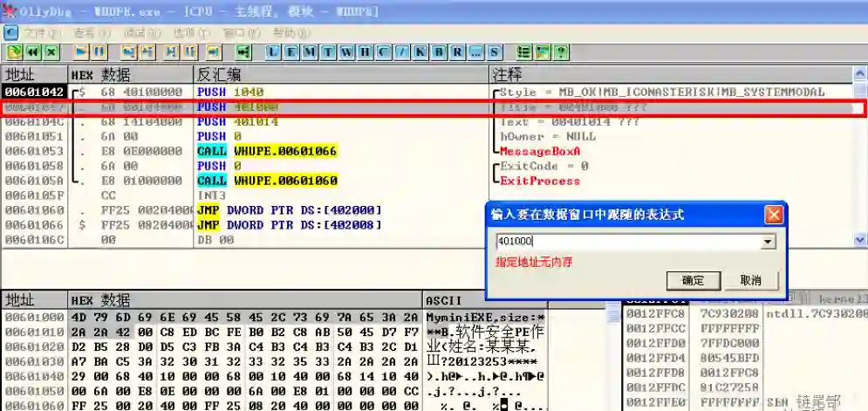Click the Help question mark icon
Viewport: 868px width, 411px height.
point(561,52)
